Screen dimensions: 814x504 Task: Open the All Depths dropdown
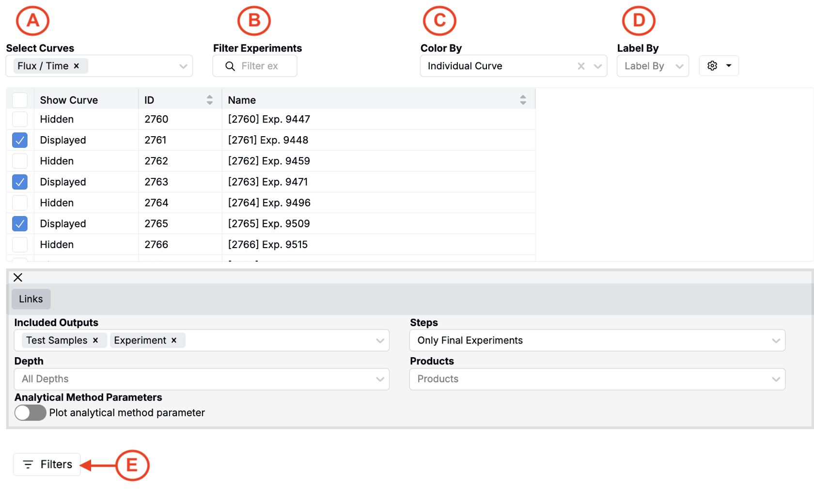click(x=202, y=379)
